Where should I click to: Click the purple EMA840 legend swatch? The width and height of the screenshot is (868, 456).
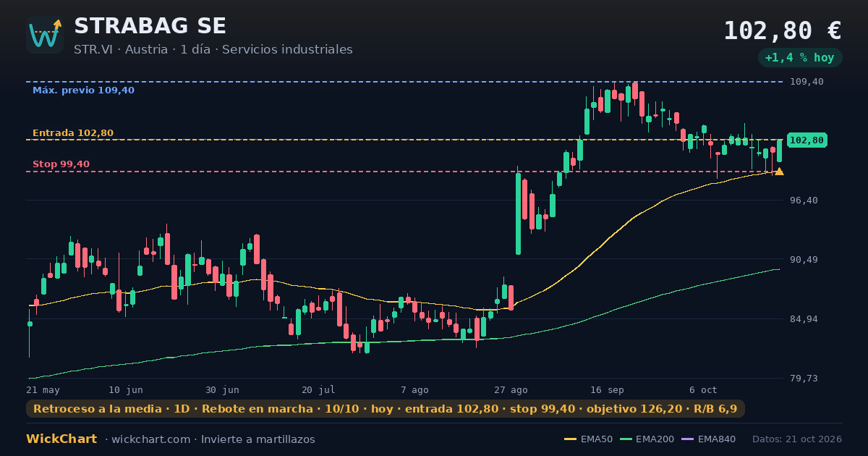click(x=687, y=439)
